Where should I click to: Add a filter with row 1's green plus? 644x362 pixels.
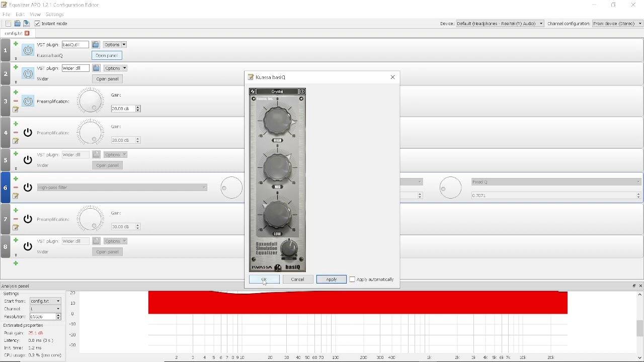tap(16, 44)
